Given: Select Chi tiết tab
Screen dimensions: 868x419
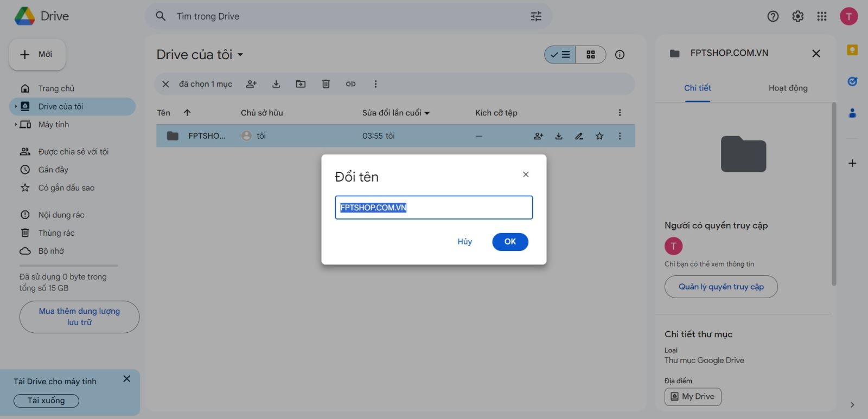Looking at the screenshot, I should (697, 88).
